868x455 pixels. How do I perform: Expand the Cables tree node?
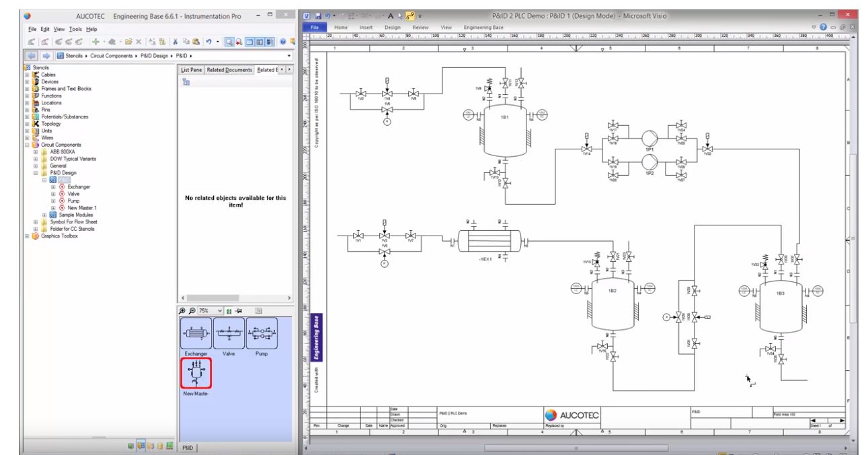[27, 75]
